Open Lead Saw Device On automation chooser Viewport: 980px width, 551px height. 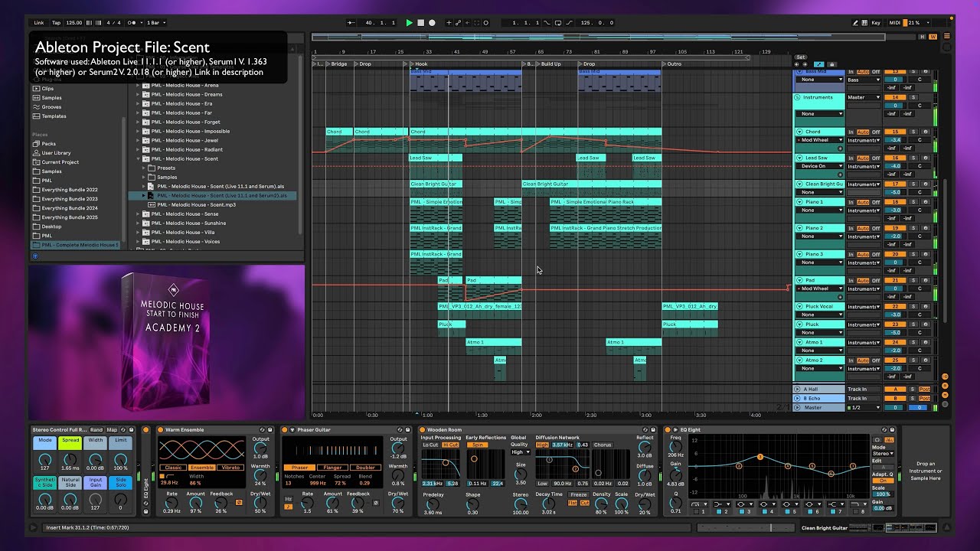coord(820,166)
